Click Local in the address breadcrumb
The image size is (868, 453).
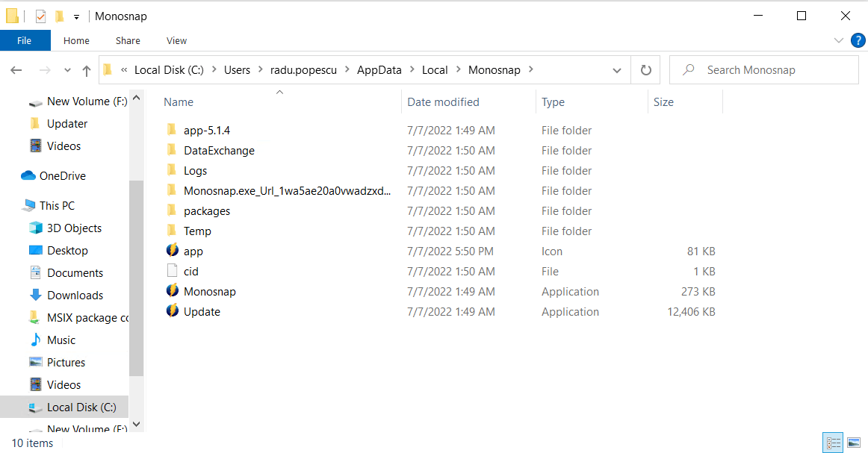(x=435, y=69)
